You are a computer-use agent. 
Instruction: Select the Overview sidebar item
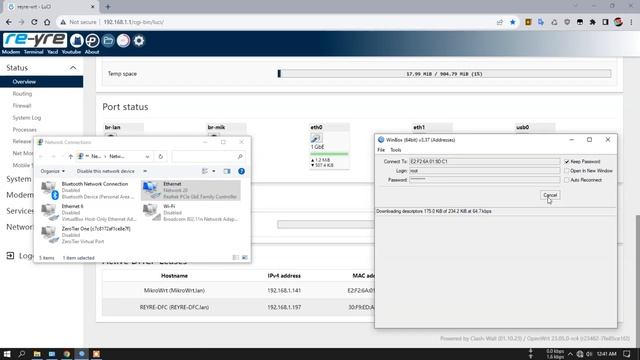tap(42, 82)
